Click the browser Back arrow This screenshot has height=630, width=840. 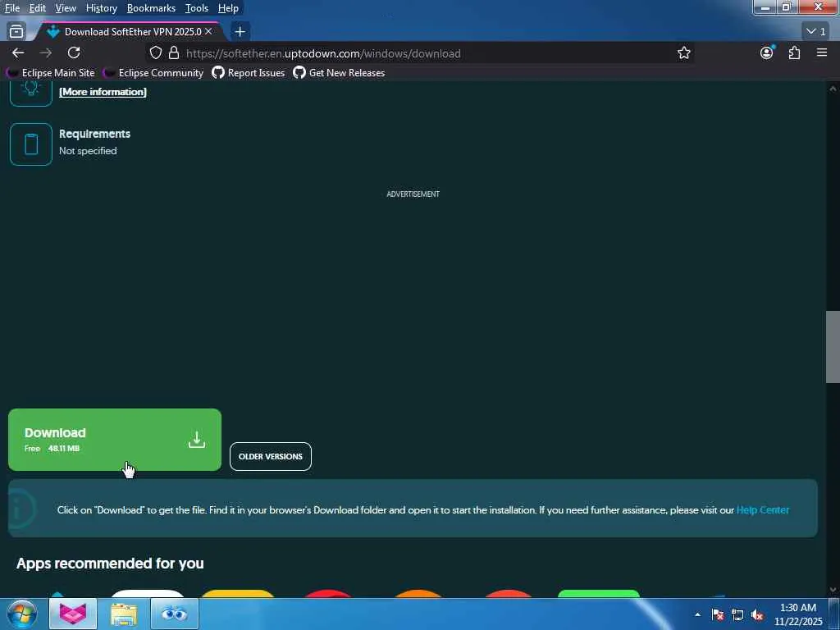(18, 53)
